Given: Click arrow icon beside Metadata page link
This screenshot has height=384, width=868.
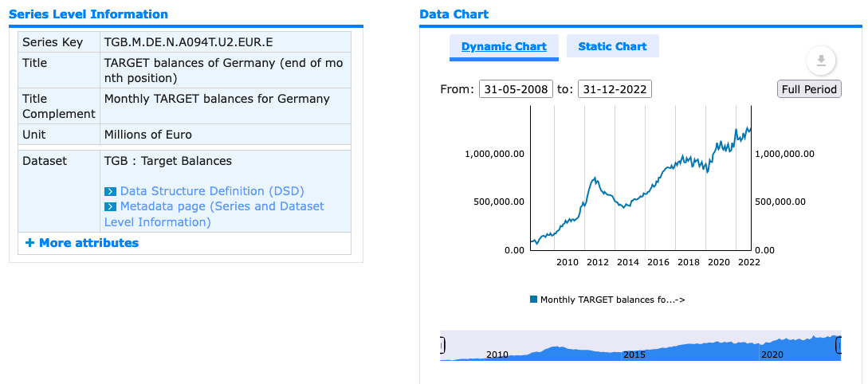Looking at the screenshot, I should [x=110, y=207].
